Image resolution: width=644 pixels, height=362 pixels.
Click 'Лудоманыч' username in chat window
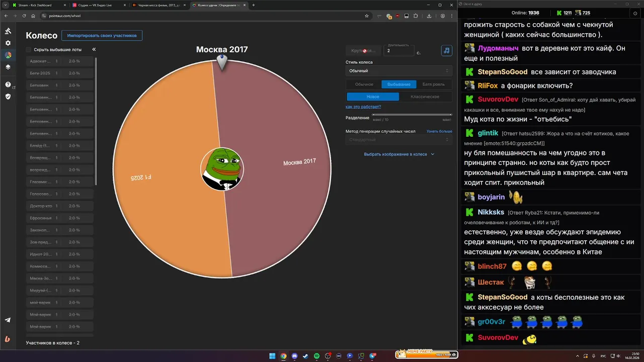pyautogui.click(x=498, y=48)
